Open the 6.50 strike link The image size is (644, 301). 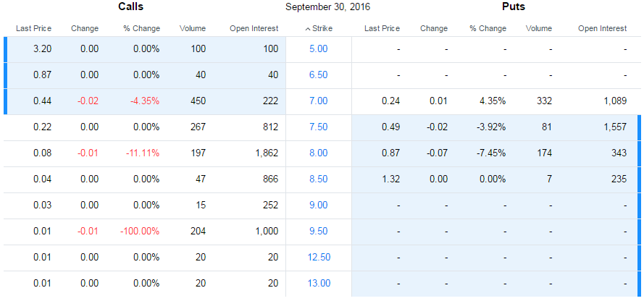[x=319, y=75]
